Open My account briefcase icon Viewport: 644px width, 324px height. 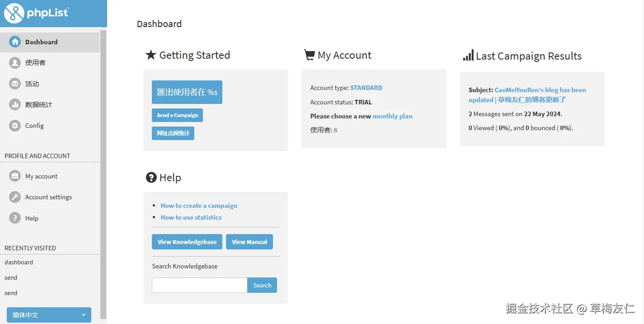click(x=15, y=176)
